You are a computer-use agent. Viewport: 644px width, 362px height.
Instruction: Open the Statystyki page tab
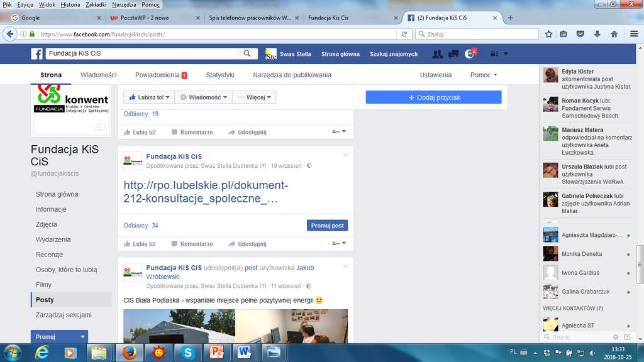coord(220,75)
